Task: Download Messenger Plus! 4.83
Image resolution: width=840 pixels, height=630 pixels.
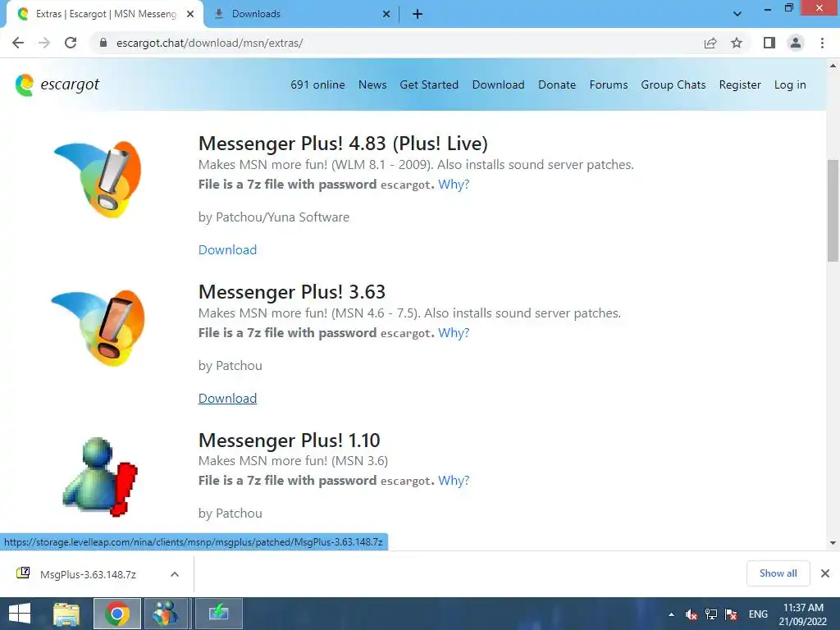Action: (x=228, y=249)
